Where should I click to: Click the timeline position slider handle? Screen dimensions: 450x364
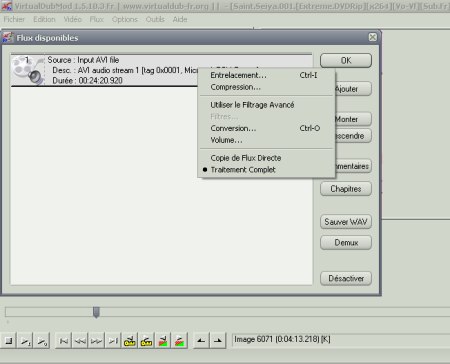click(96, 312)
